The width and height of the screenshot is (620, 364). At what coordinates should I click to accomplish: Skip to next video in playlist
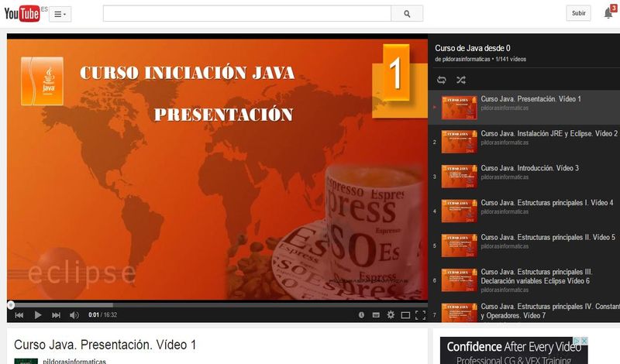(x=56, y=315)
